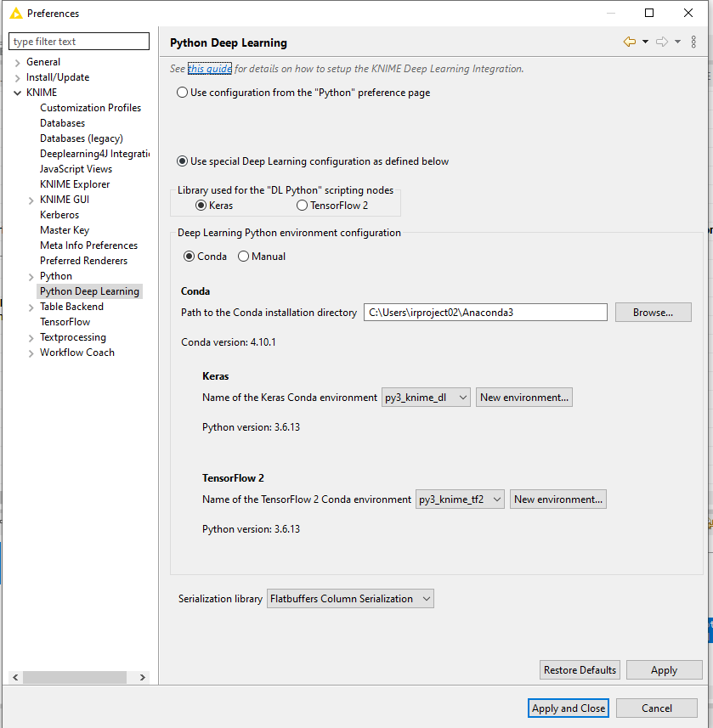This screenshot has width=713, height=728.
Task: Click 'Python version: 3.6.13' under Keras
Action: [251, 427]
